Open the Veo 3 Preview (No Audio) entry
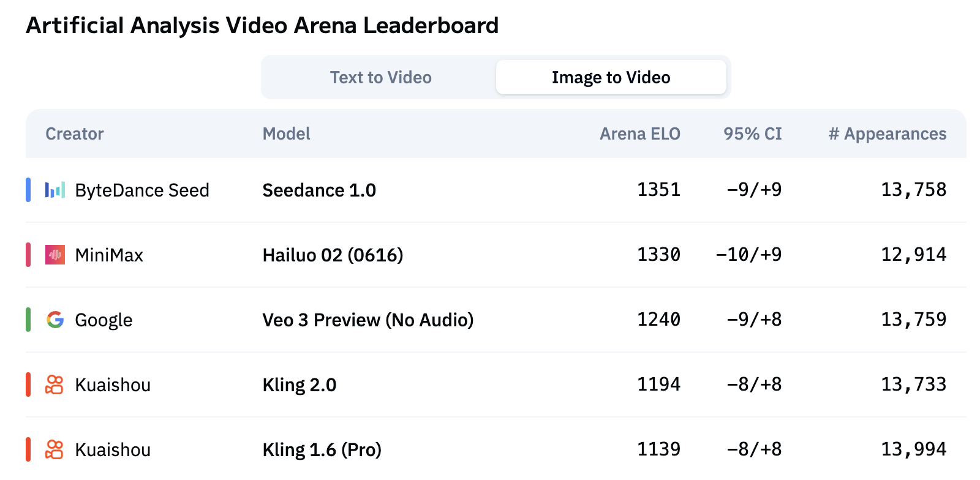Image resolution: width=980 pixels, height=480 pixels. tap(367, 320)
